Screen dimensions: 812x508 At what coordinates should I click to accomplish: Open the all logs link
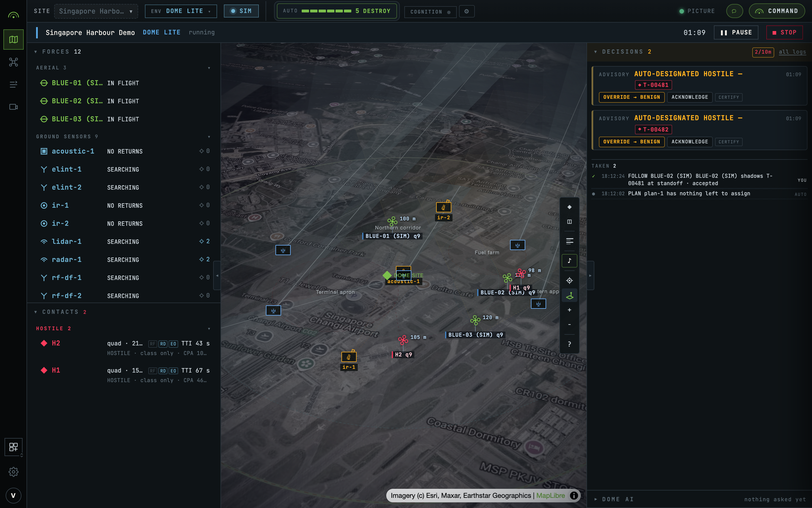[792, 52]
